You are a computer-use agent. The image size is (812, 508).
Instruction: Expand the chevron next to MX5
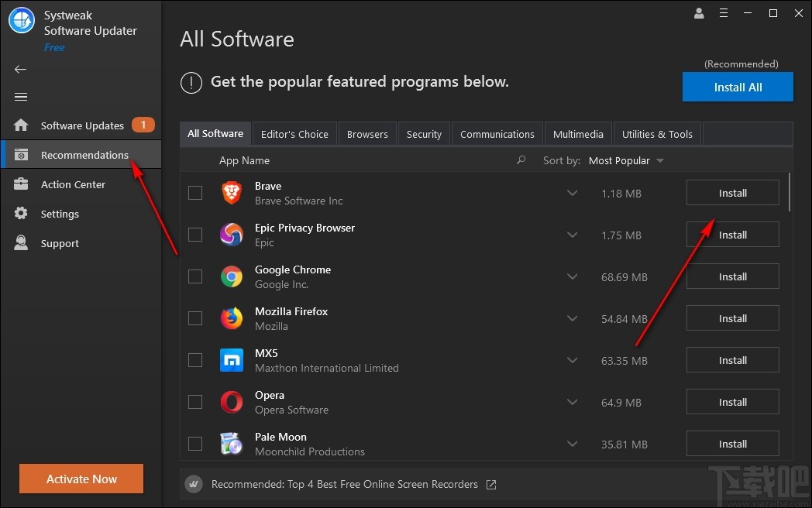(572, 360)
